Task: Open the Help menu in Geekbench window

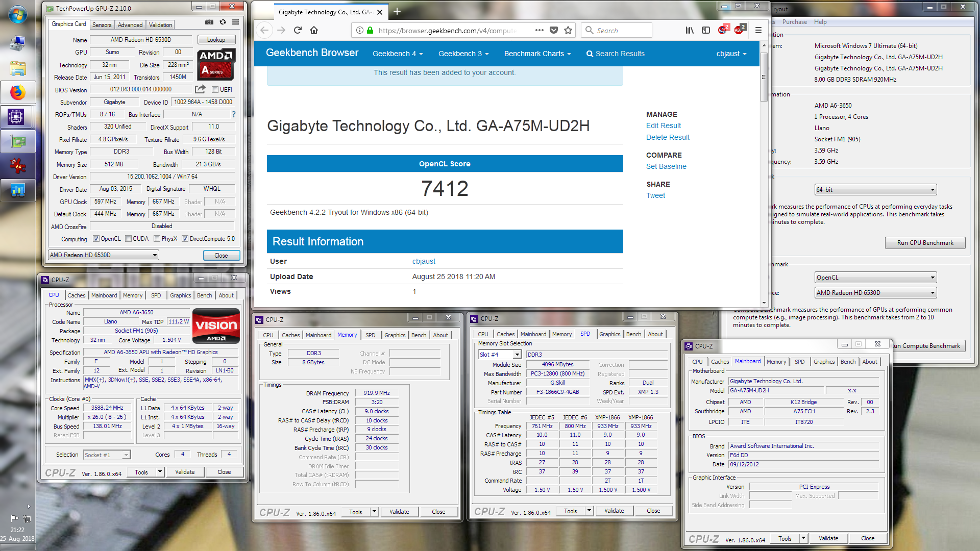Action: pos(820,22)
